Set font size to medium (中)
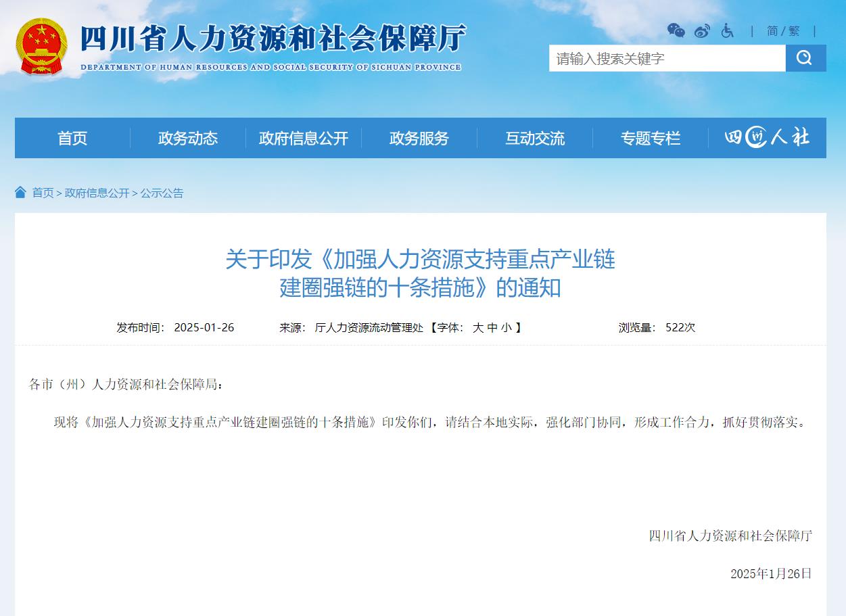 coord(492,328)
